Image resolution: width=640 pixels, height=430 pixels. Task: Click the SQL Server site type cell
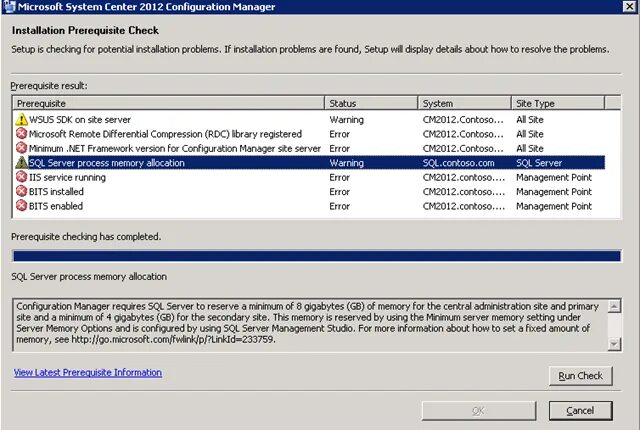tap(539, 163)
